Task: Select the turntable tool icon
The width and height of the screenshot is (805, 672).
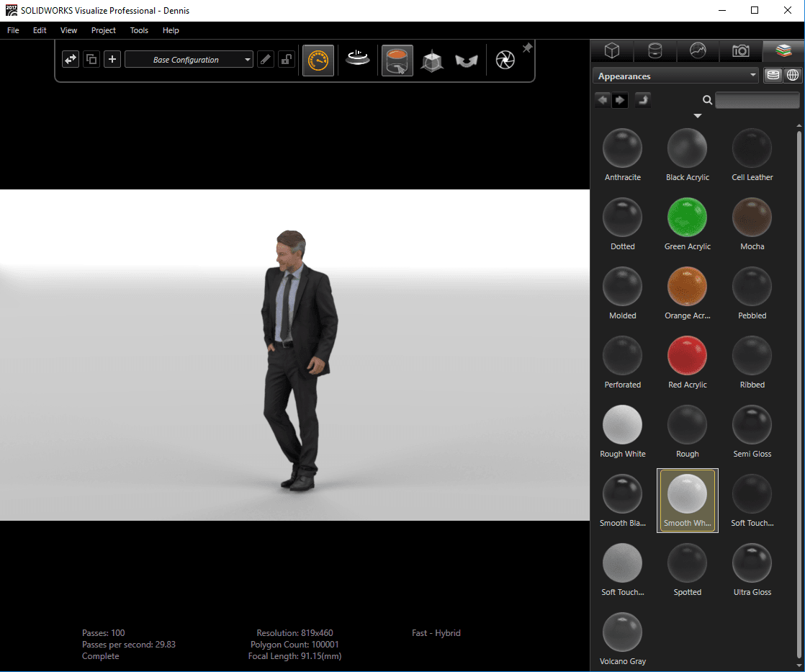Action: (x=357, y=59)
